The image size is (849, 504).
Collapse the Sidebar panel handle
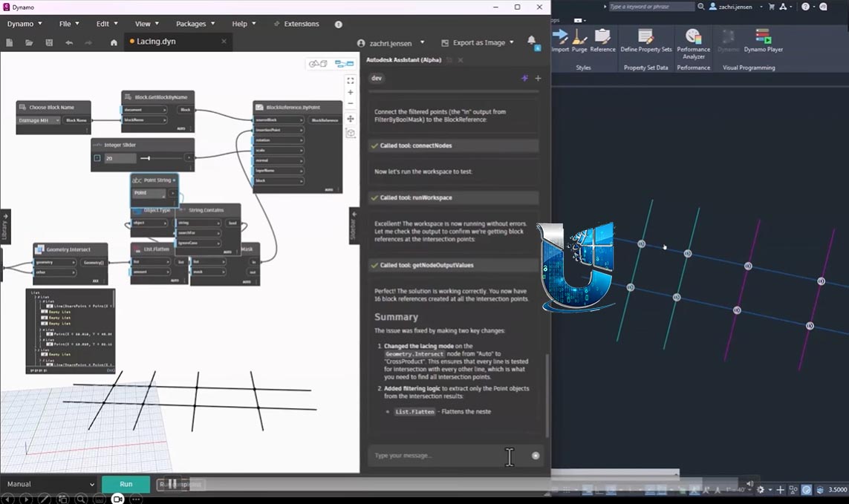[354, 225]
